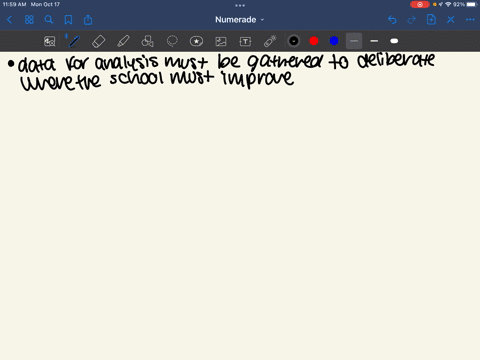This screenshot has height=360, width=480.
Task: Add a new page
Action: [431, 20]
